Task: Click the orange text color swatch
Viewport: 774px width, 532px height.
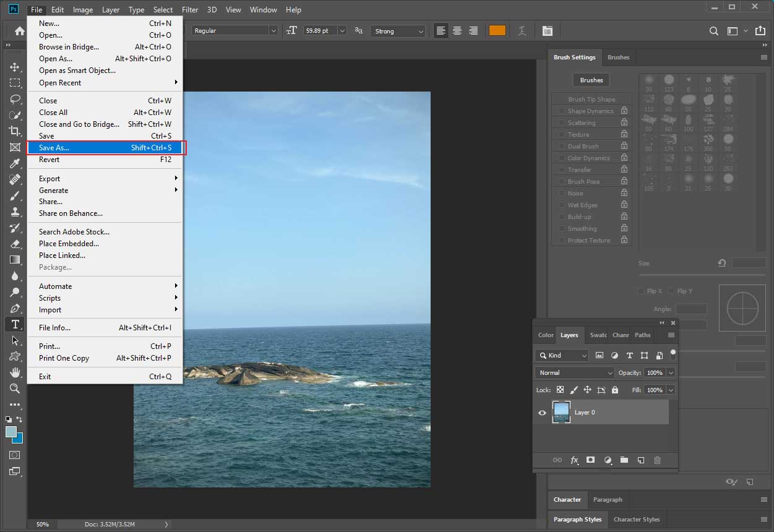Action: point(497,30)
